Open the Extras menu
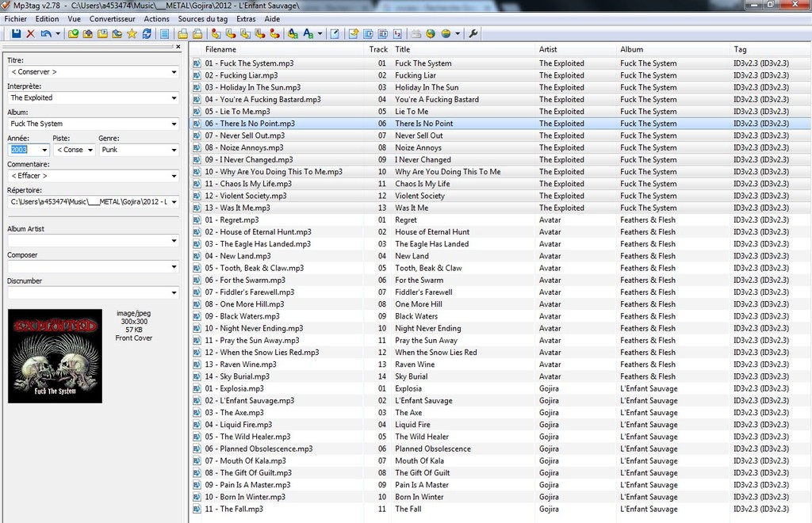 pos(246,19)
